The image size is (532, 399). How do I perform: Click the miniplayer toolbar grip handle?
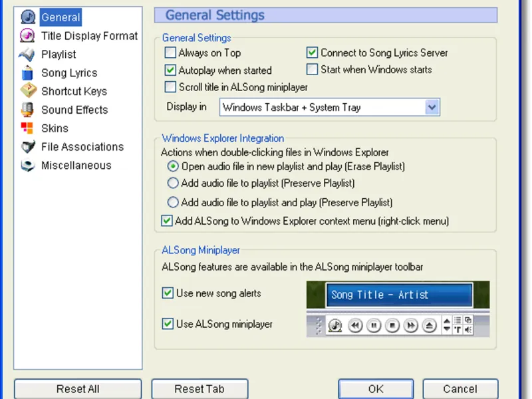318,326
